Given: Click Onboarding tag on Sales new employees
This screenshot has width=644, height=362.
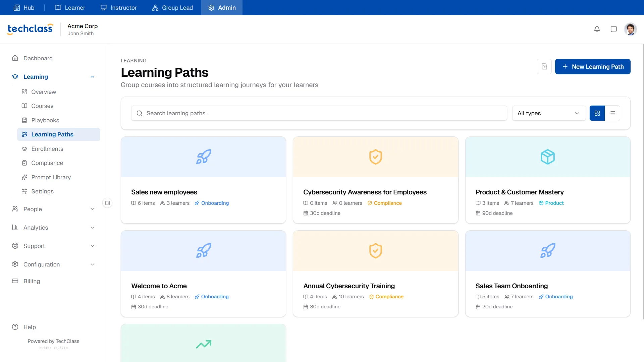Looking at the screenshot, I should point(212,203).
